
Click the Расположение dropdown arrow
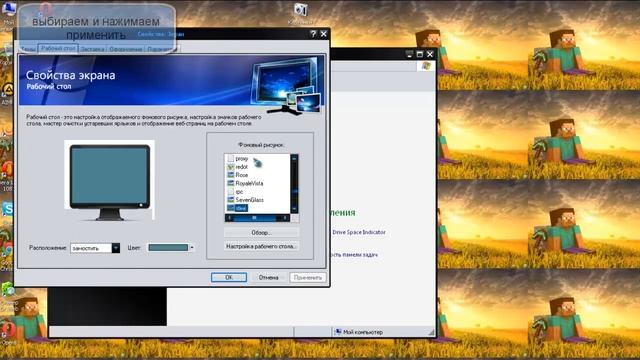click(116, 248)
